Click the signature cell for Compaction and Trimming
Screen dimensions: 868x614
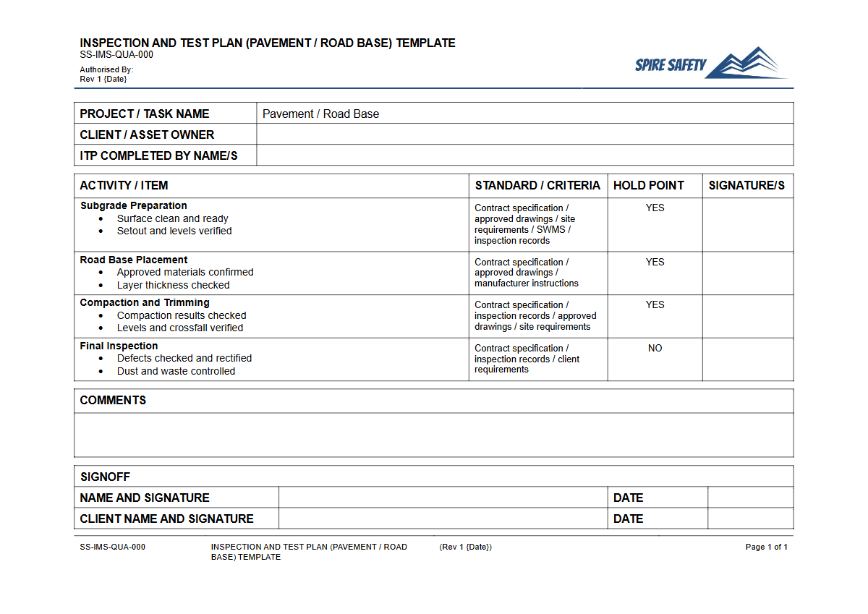click(748, 316)
